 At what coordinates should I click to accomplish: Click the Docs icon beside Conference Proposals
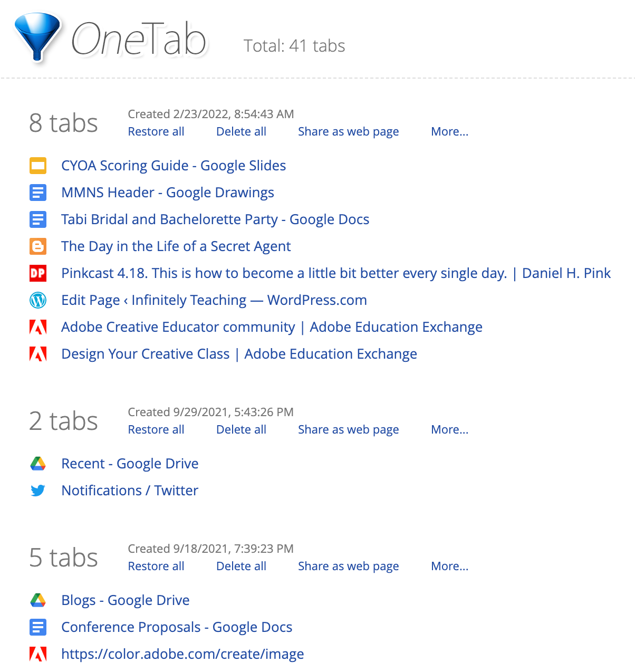38,627
